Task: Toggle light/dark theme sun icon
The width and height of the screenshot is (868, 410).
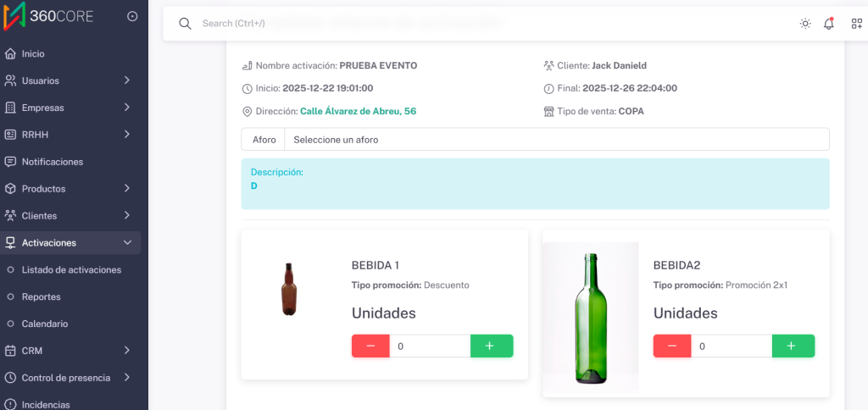Action: point(805,24)
